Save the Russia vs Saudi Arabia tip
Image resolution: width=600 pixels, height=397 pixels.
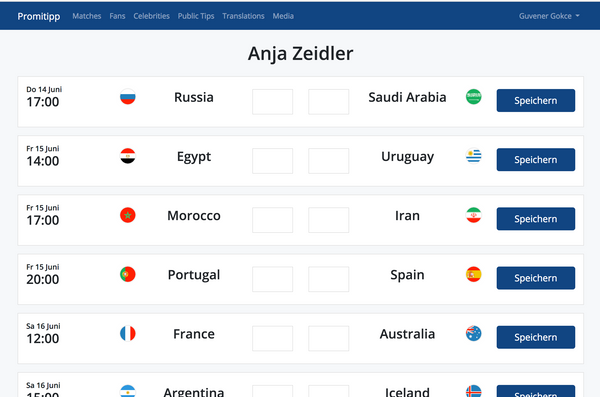pyautogui.click(x=536, y=101)
